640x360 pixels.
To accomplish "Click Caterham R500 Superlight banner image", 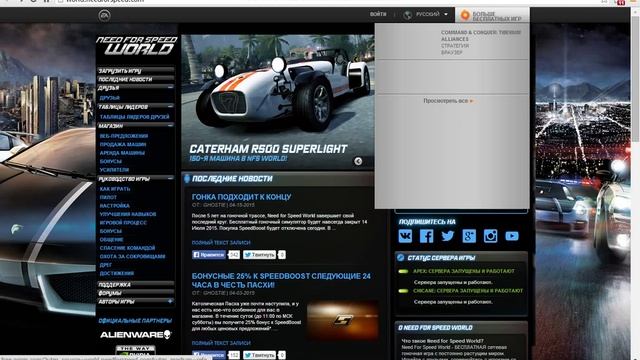I will (x=278, y=101).
